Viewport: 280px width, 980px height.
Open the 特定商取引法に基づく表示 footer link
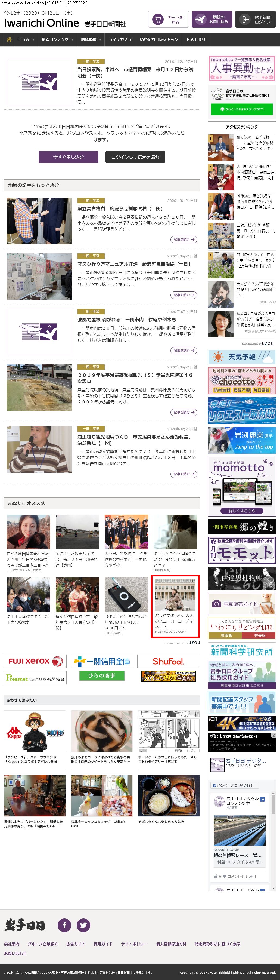point(217,944)
